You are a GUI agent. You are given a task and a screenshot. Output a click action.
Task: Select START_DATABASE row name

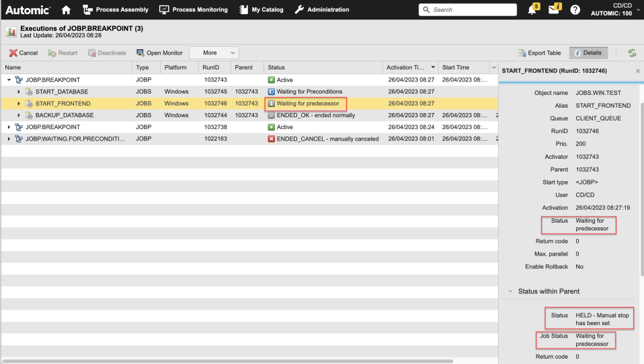[62, 92]
